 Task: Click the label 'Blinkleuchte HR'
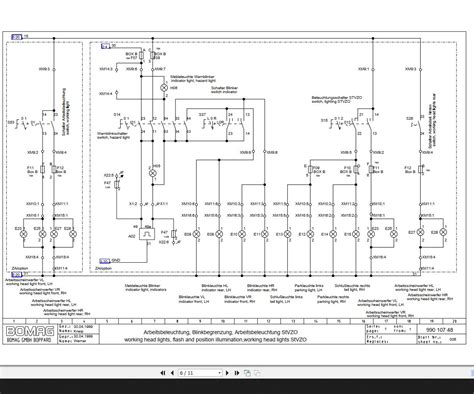pyautogui.click(x=261, y=286)
